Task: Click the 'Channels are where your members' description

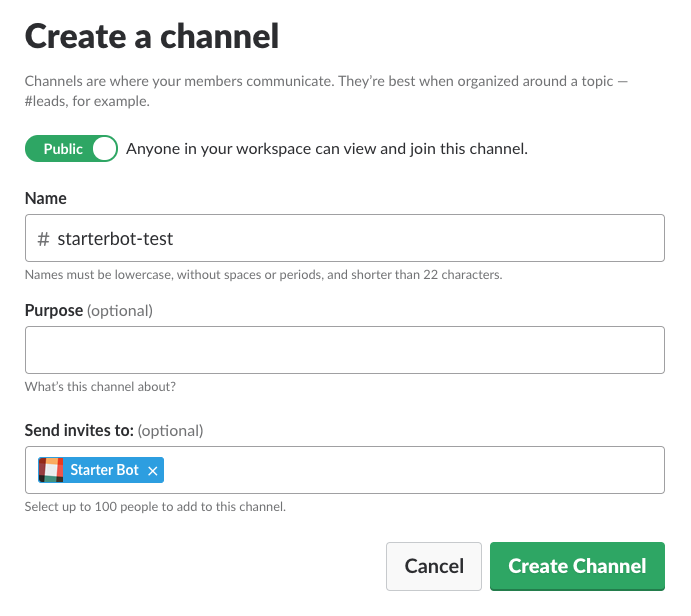Action: pos(326,91)
